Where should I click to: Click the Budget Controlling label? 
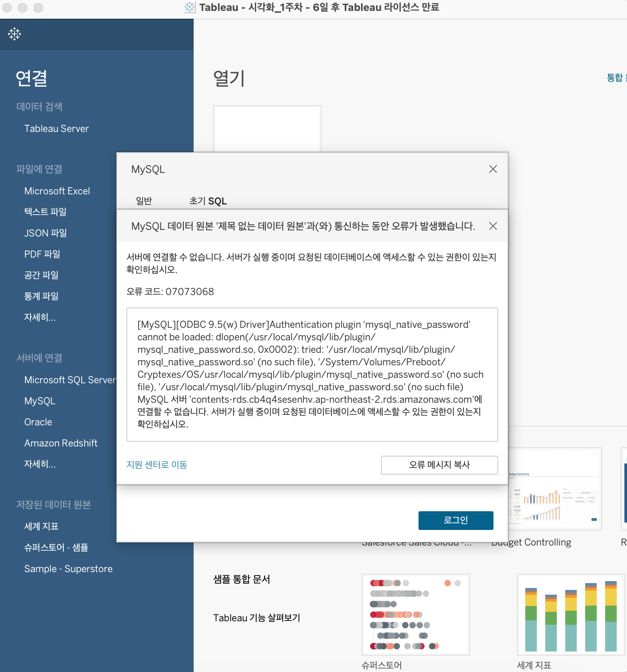(531, 542)
